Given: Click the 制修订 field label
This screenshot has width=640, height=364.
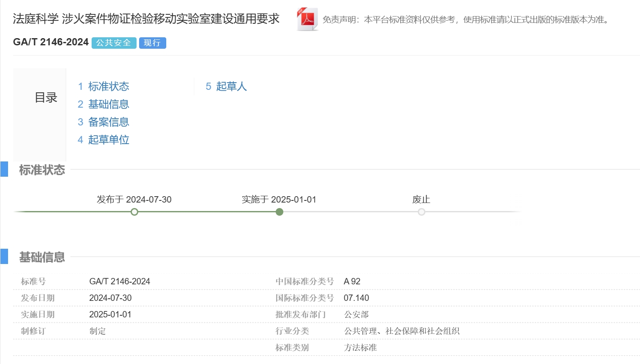Looking at the screenshot, I should (x=33, y=331).
